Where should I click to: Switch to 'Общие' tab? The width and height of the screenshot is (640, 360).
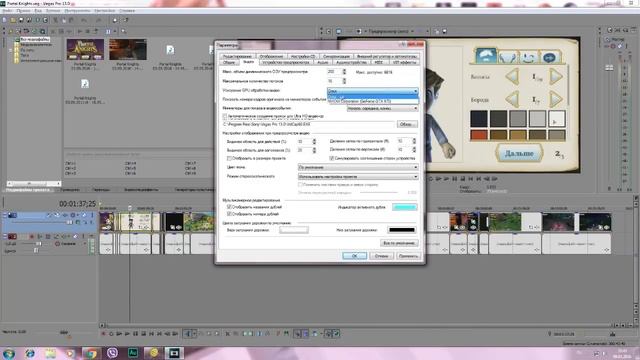229,63
